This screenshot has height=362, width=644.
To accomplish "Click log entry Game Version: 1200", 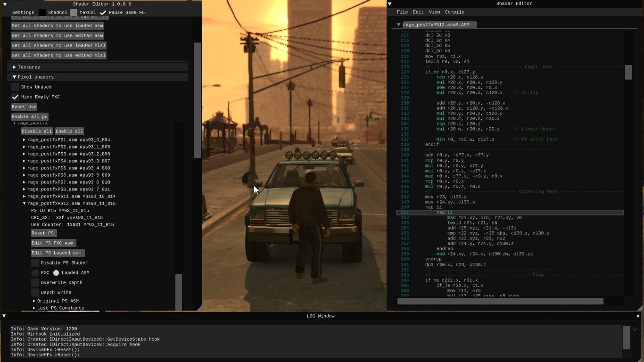I will coord(44,329).
